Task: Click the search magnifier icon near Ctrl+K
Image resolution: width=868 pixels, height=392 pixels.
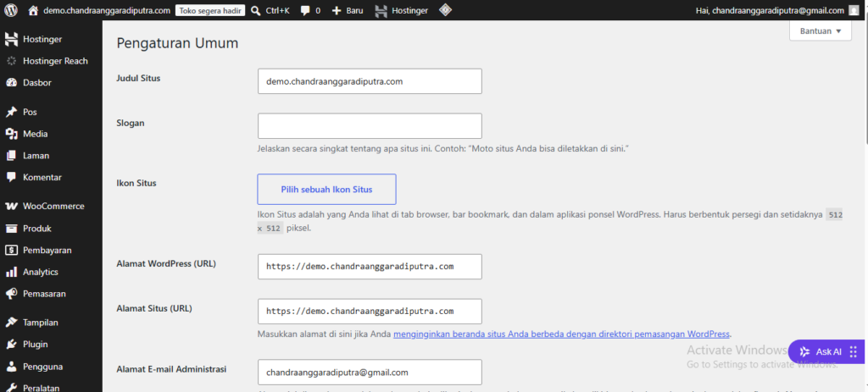Action: click(x=256, y=10)
